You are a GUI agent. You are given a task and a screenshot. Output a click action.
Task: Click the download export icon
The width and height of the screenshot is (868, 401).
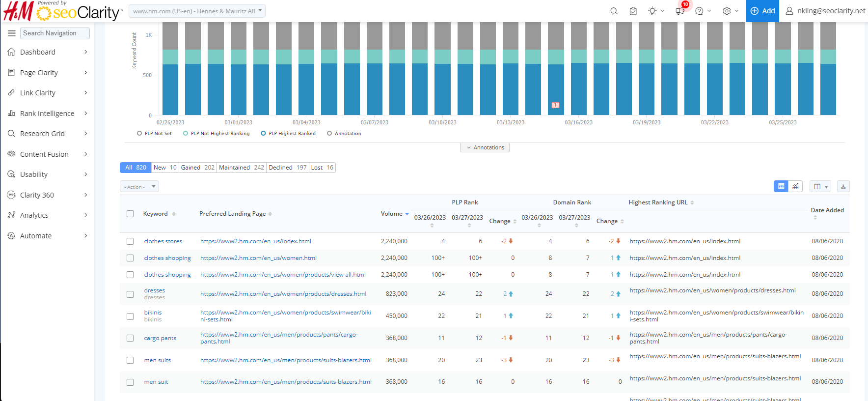pyautogui.click(x=843, y=186)
